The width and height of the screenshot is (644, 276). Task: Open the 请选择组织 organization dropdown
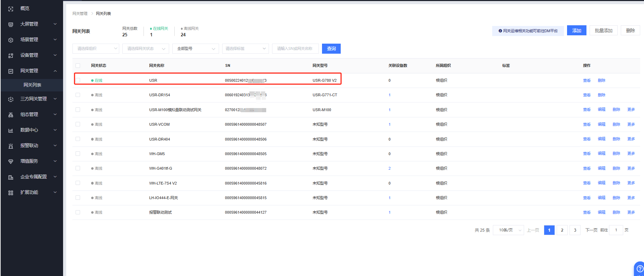(96, 49)
